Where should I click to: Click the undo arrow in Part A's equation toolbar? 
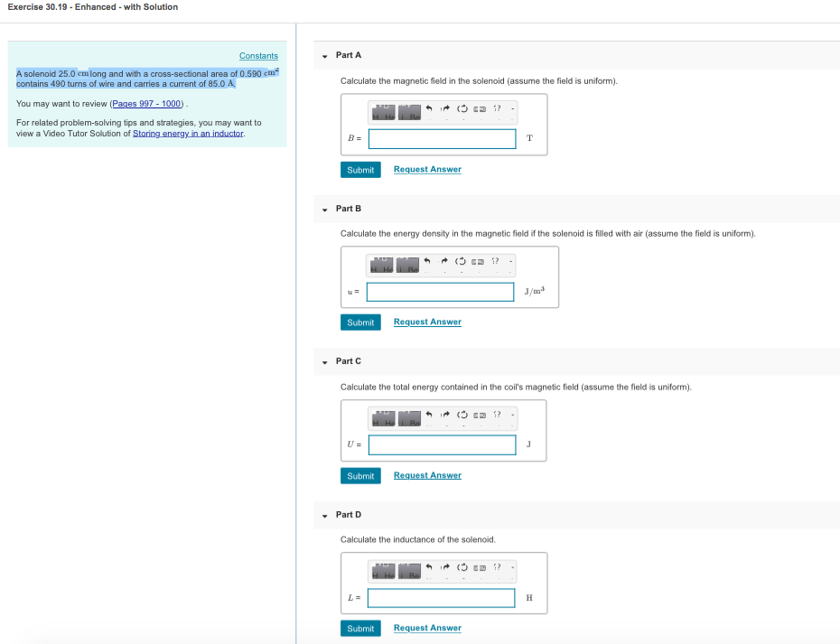428,110
